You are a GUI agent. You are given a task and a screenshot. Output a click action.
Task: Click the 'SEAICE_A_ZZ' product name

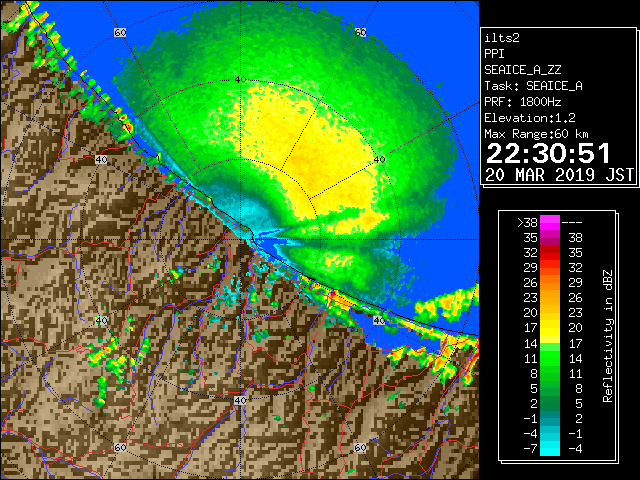[x=522, y=70]
